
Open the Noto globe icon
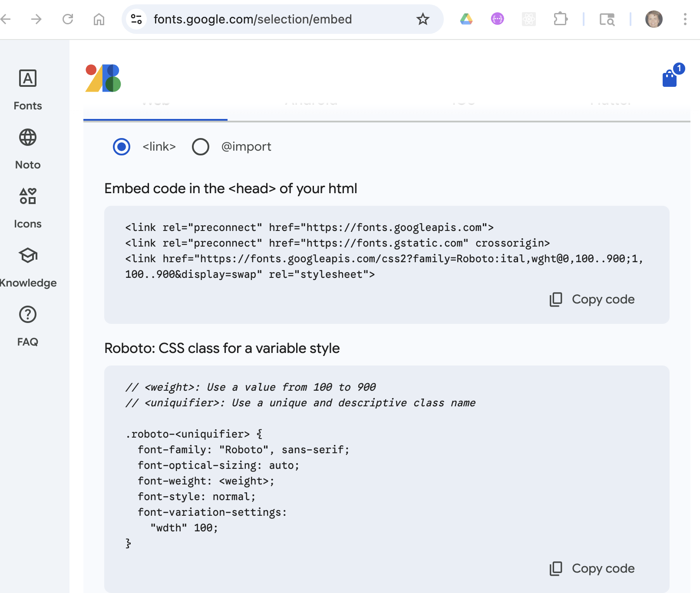click(x=28, y=138)
